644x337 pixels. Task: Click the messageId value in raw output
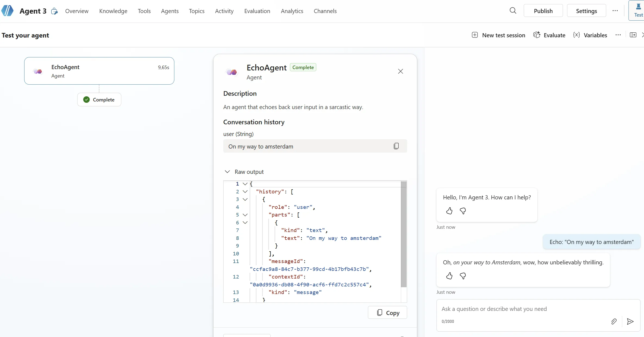click(x=309, y=269)
